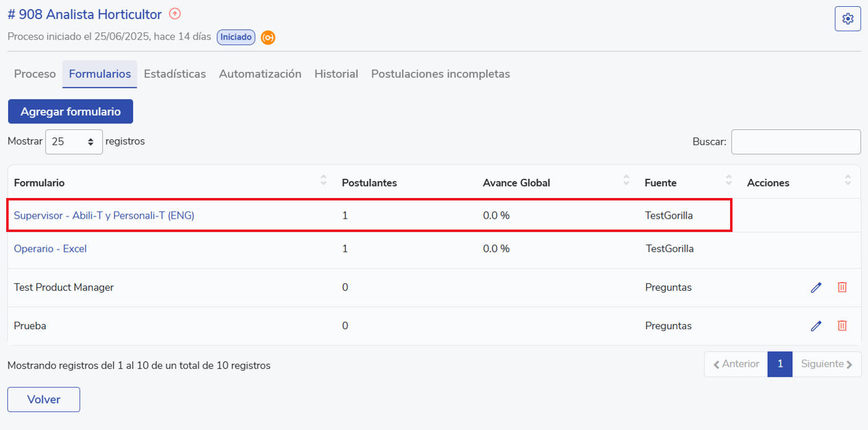Open the Postulaciones incompletas tab
868x430 pixels.
coord(440,74)
